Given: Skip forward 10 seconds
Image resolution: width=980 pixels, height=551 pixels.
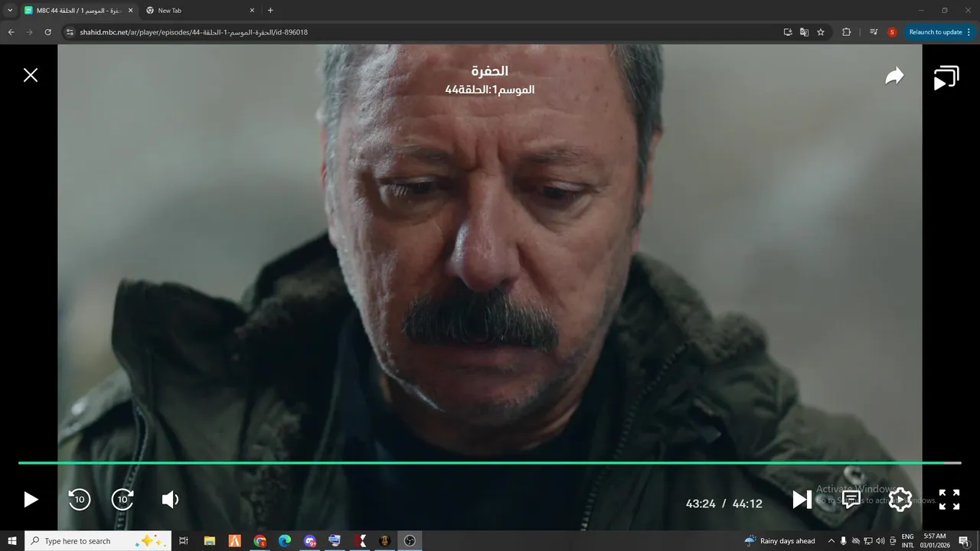Looking at the screenshot, I should click(122, 500).
